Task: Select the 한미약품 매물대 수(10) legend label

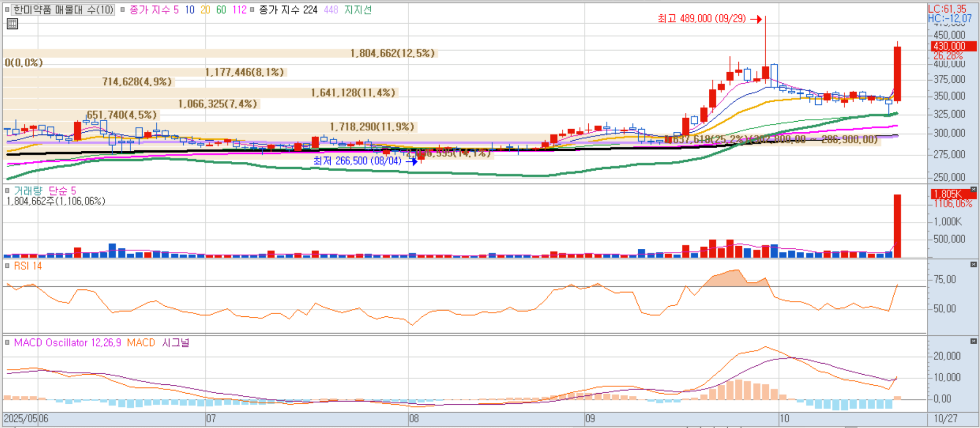Action: 63,9
